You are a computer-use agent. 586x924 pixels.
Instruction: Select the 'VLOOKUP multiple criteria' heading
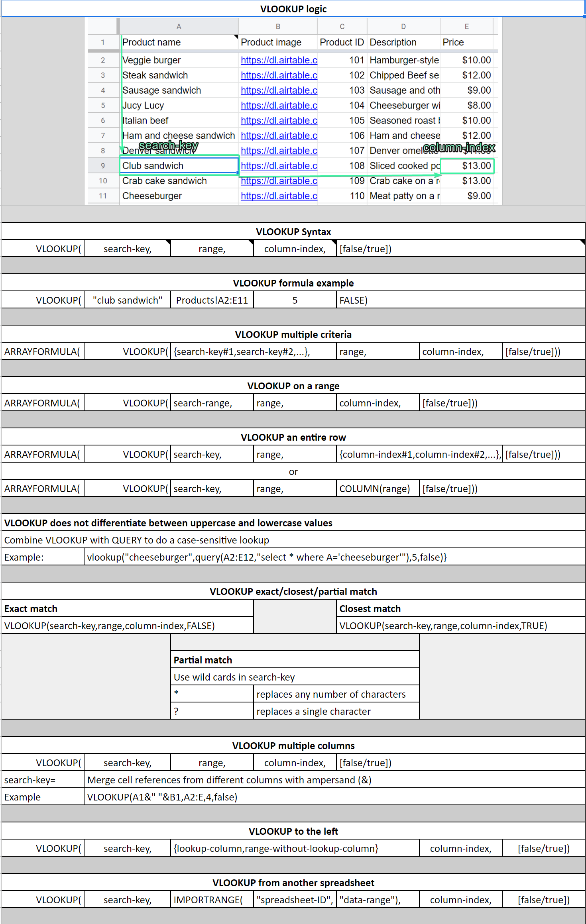[293, 334]
